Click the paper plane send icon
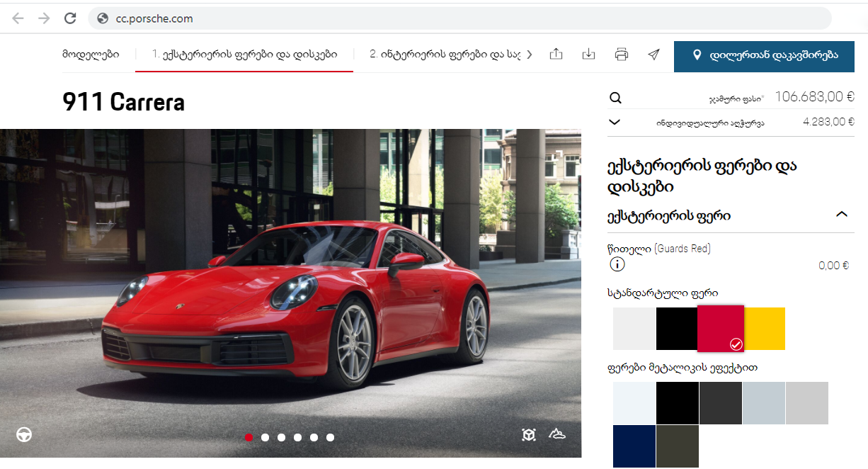This screenshot has height=469, width=868. 653,55
